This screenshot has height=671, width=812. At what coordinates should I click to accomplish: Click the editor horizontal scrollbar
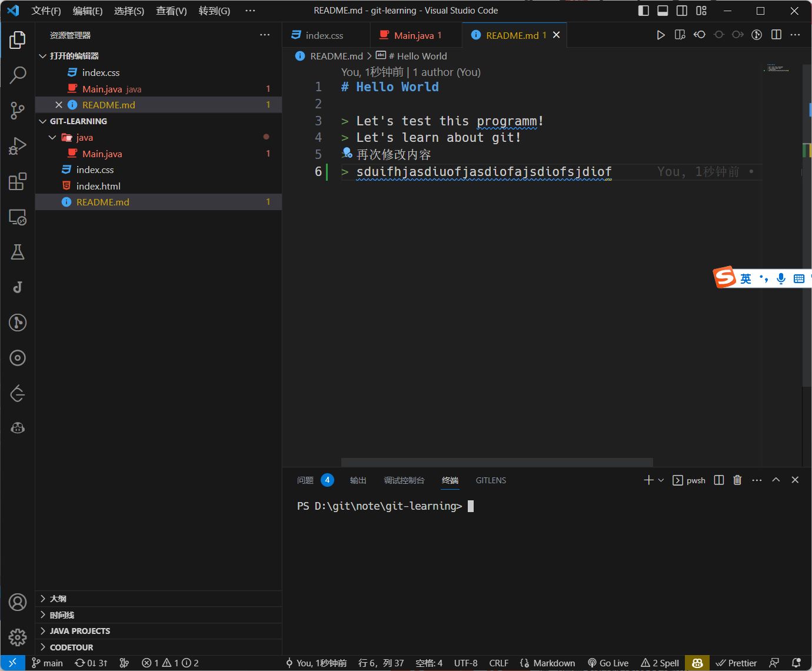[497, 462]
